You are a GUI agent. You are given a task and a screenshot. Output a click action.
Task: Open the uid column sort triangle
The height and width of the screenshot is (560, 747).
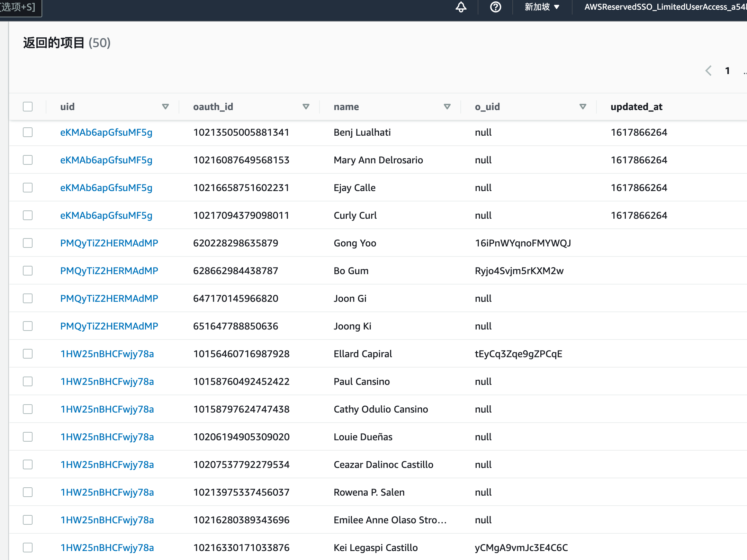[165, 107]
